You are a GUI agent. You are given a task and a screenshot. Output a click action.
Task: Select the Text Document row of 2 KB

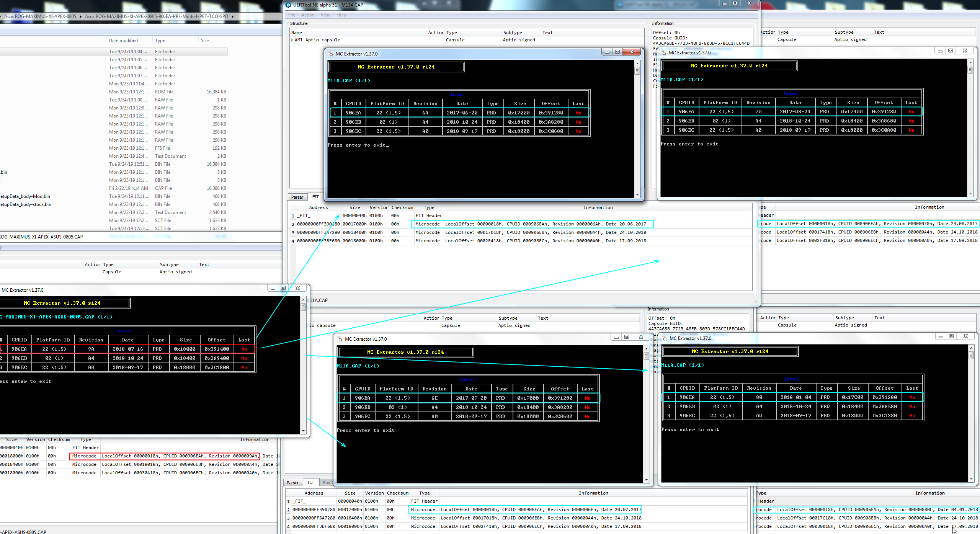[x=114, y=156]
